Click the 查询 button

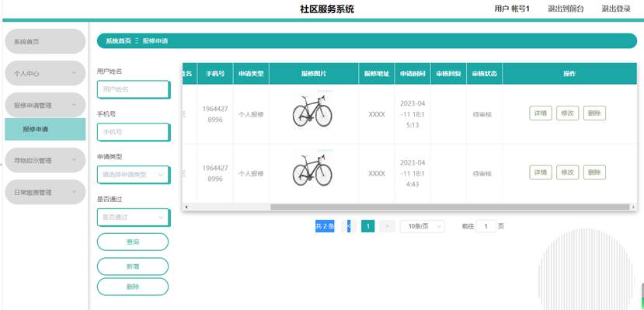133,242
